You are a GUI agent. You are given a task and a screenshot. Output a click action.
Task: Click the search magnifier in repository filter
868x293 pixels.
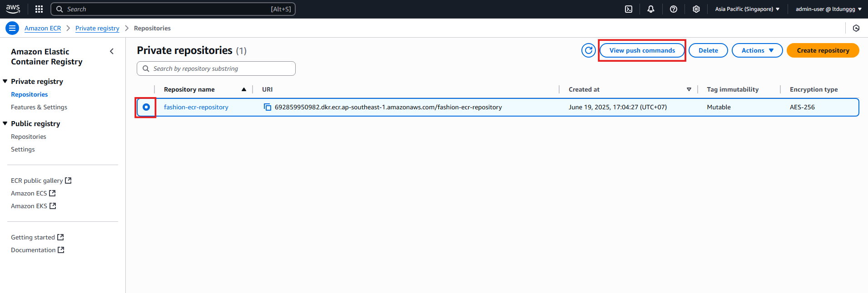pyautogui.click(x=146, y=68)
